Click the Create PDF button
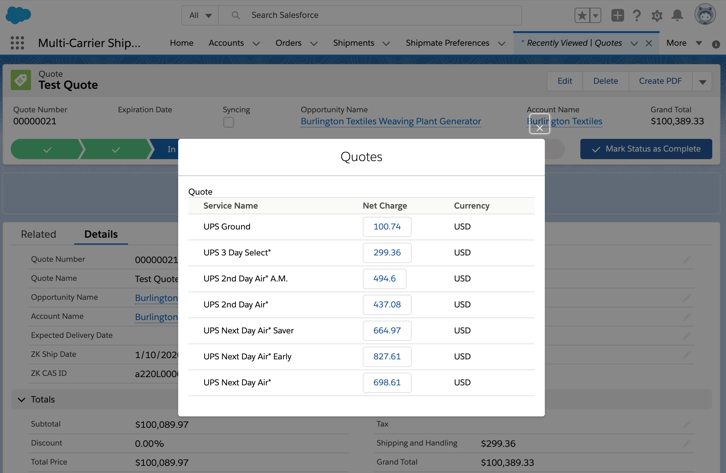This screenshot has height=473, width=726. point(660,81)
